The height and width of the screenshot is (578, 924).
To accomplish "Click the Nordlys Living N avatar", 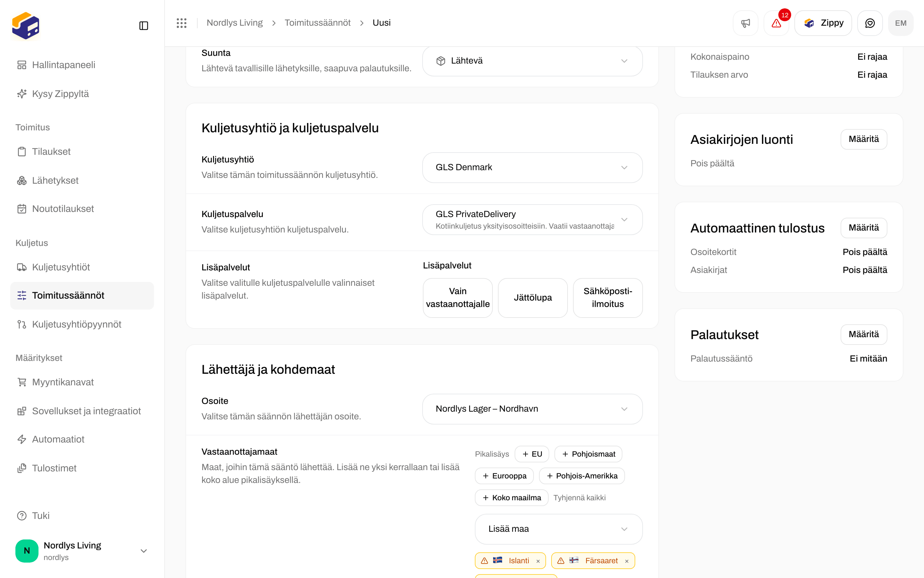I will tap(27, 551).
